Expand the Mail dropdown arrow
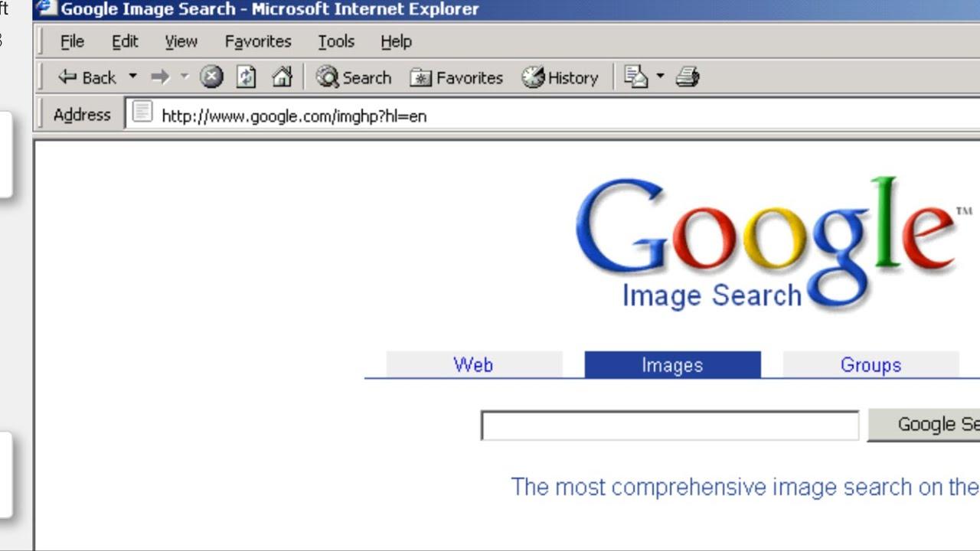The height and width of the screenshot is (551, 980). tap(660, 76)
